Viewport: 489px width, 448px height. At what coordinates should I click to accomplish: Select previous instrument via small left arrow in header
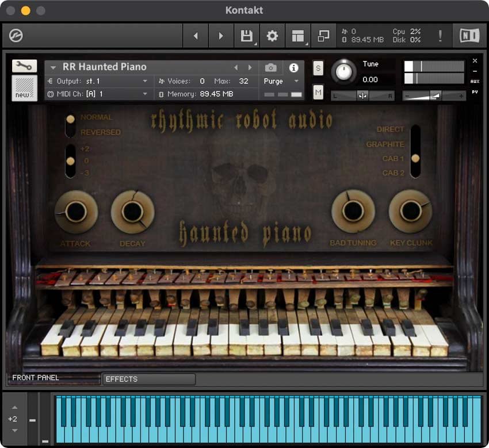tap(236, 67)
